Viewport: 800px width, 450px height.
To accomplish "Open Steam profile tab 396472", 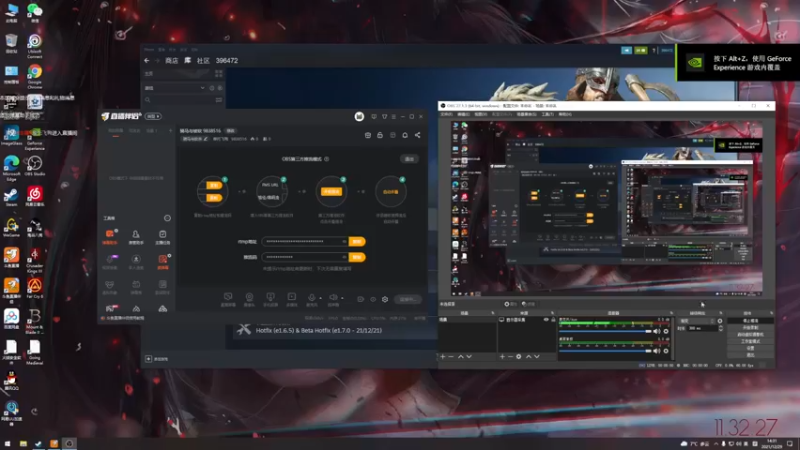I will coord(227,61).
